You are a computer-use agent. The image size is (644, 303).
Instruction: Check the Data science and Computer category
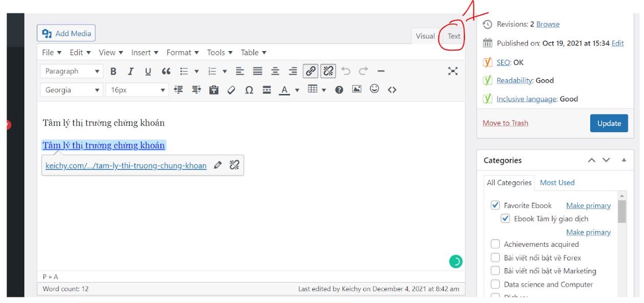495,284
